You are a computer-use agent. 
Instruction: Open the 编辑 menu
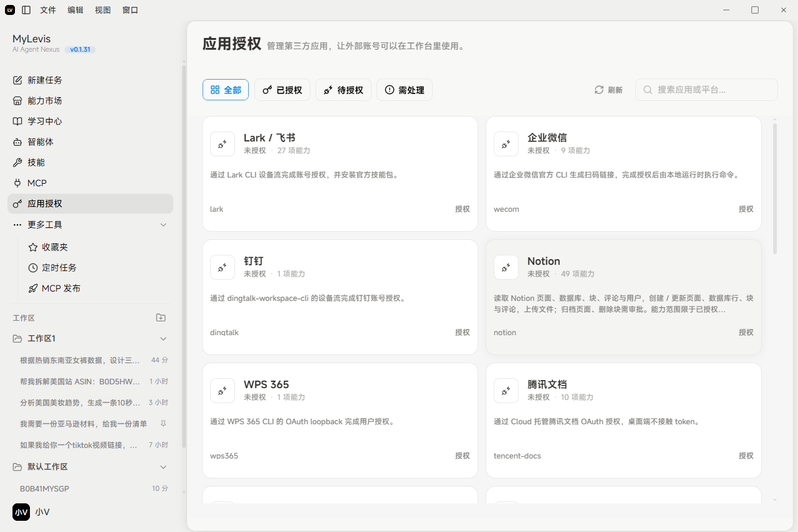(75, 10)
